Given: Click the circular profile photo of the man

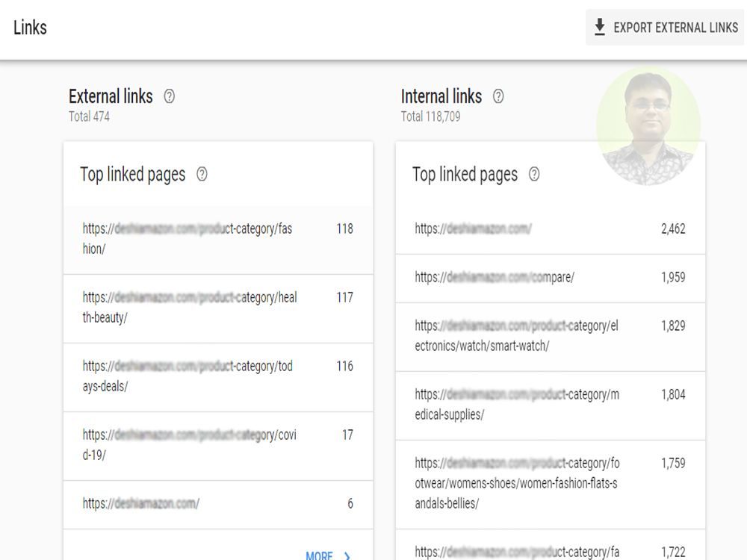Looking at the screenshot, I should pos(648,126).
